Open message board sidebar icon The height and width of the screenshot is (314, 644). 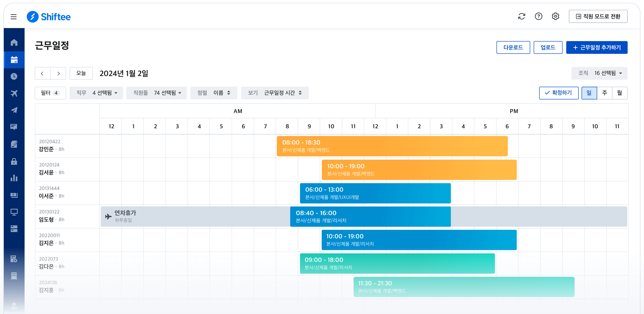pyautogui.click(x=14, y=127)
